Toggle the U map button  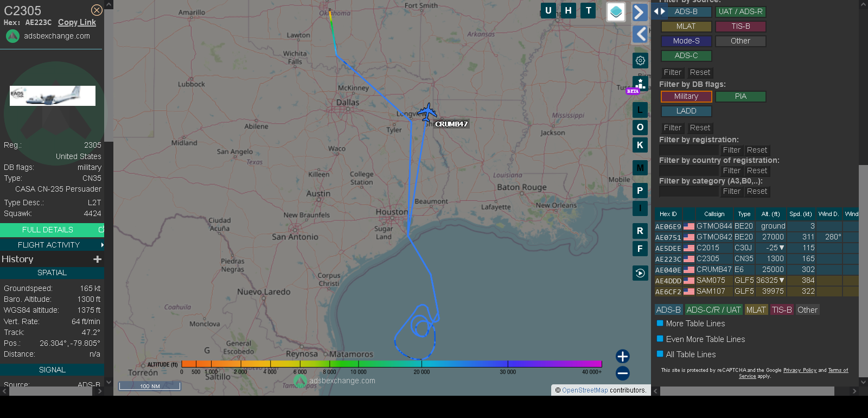[548, 10]
